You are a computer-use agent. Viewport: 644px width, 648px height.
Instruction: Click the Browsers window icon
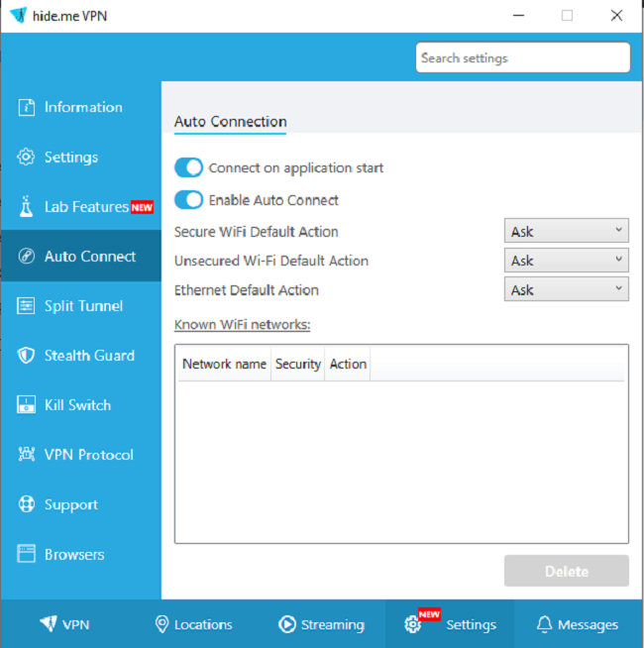26,554
